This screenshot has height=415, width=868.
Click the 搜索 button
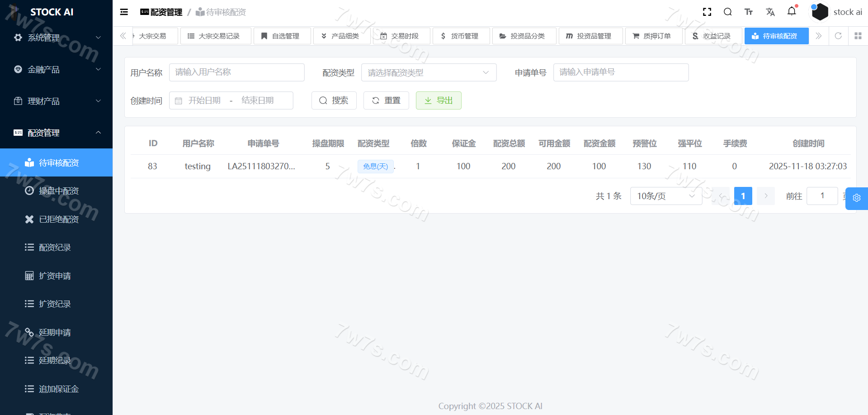pos(334,100)
